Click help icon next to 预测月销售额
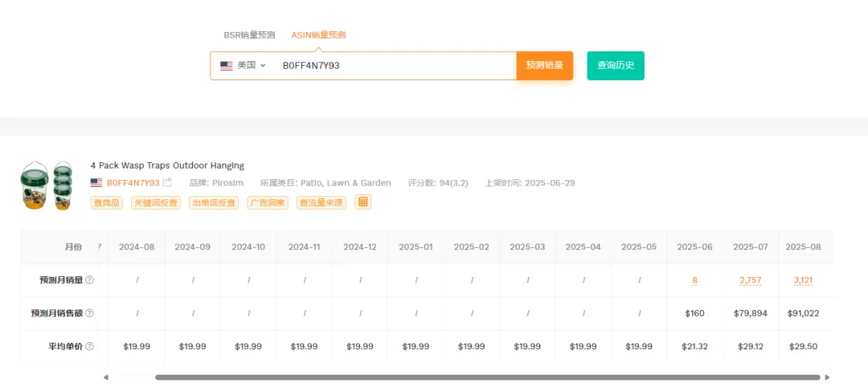The width and height of the screenshot is (868, 391). (x=90, y=313)
